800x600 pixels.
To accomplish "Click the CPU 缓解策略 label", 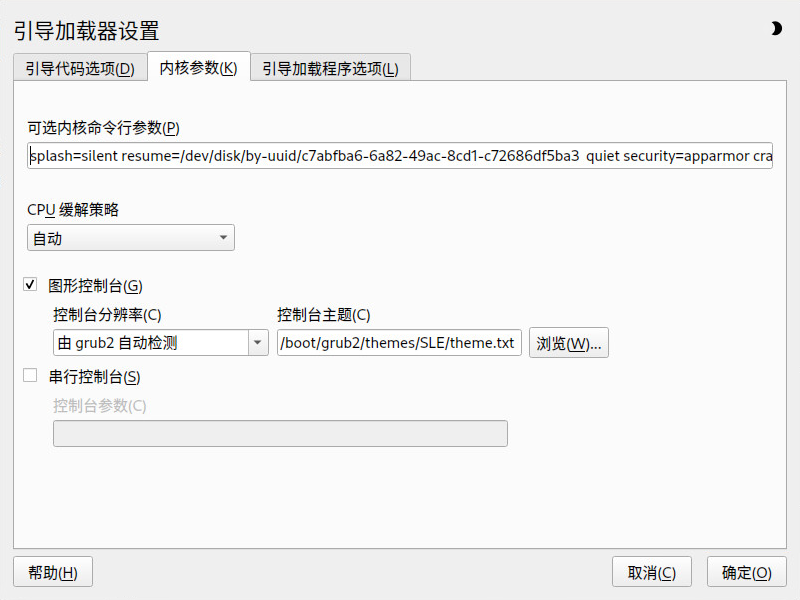I will coord(73,210).
